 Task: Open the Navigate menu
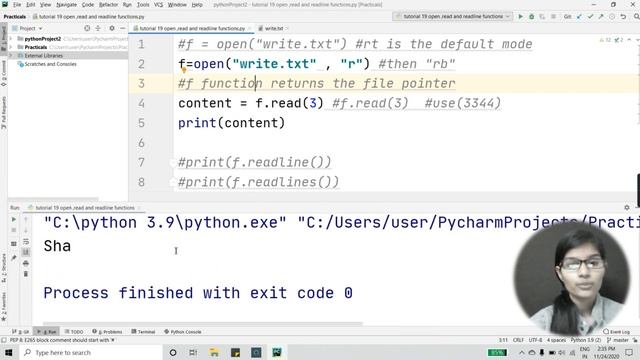(67, 5)
